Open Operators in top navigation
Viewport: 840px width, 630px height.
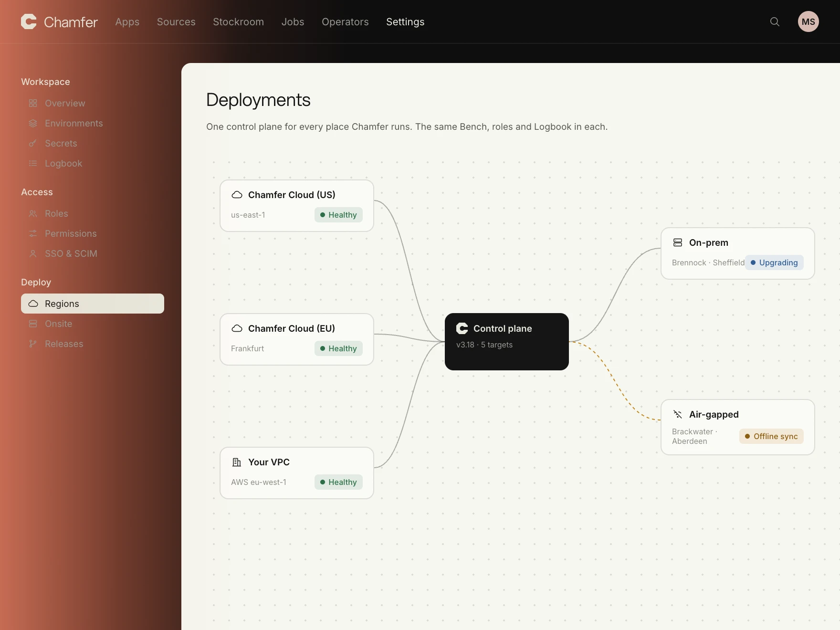(345, 21)
